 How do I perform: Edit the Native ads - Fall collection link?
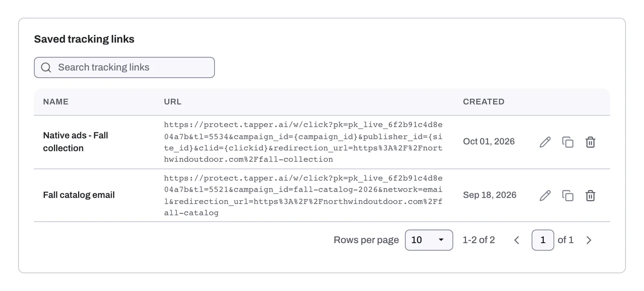[545, 142]
